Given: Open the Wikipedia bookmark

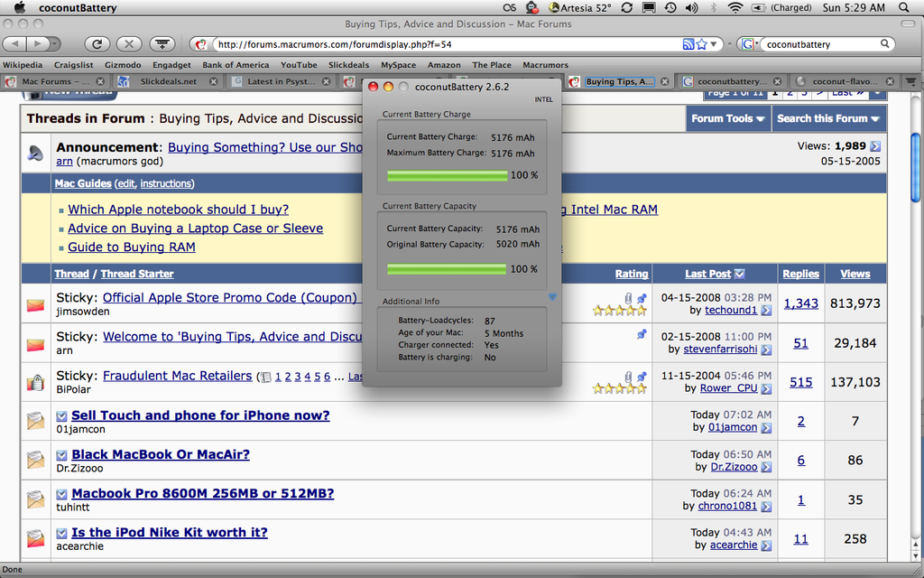Looking at the screenshot, I should 23,65.
